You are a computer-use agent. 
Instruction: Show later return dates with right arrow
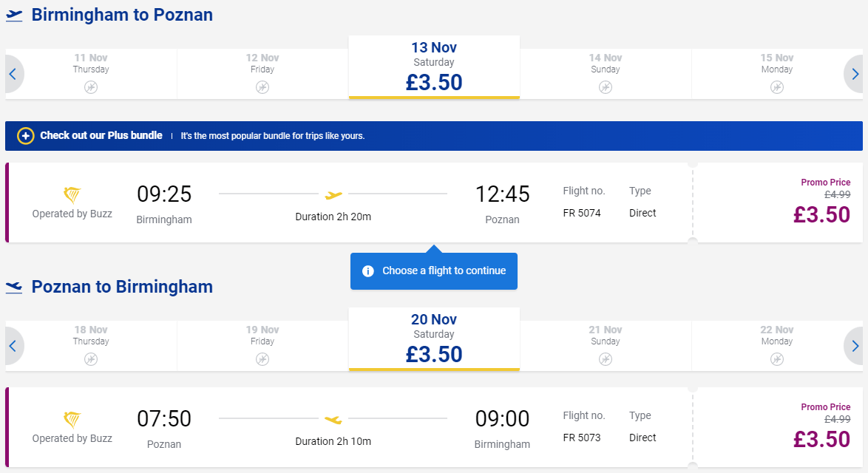pyautogui.click(x=854, y=346)
